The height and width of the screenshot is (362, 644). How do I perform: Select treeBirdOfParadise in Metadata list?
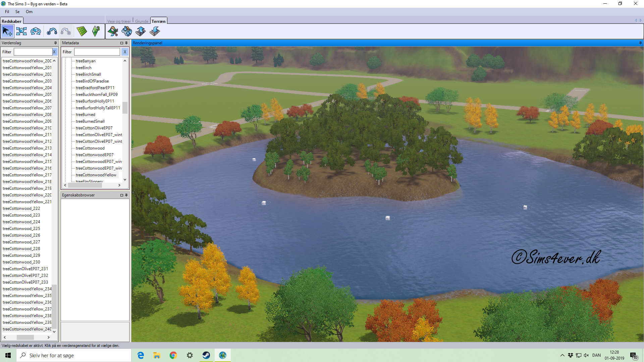click(92, 81)
